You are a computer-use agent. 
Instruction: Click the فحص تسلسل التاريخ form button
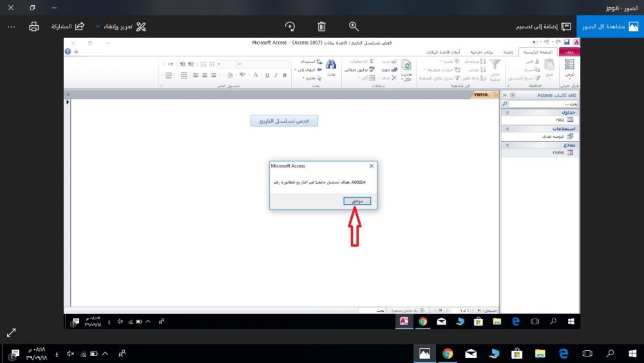point(284,121)
